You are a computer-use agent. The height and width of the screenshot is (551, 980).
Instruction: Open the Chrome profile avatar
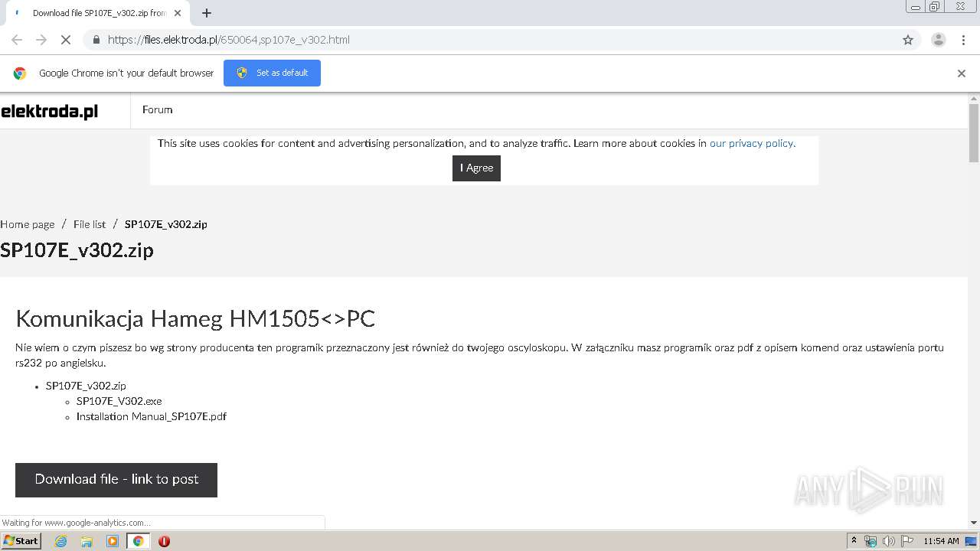[938, 40]
